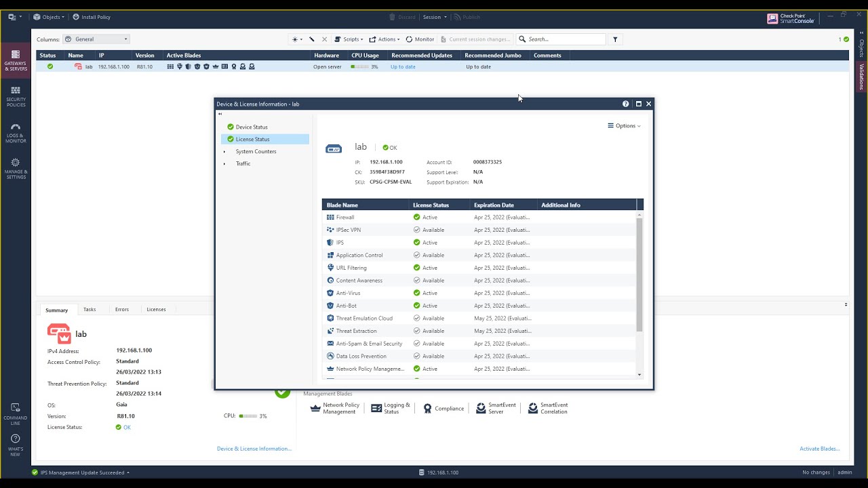
Task: Click the Firewall blade icon in list
Action: coord(330,218)
